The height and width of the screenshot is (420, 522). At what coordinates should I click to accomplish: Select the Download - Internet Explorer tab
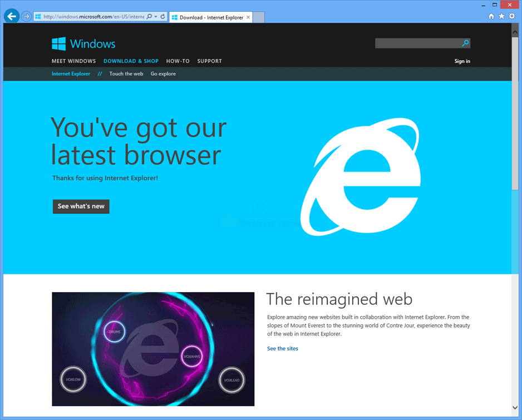tap(211, 17)
